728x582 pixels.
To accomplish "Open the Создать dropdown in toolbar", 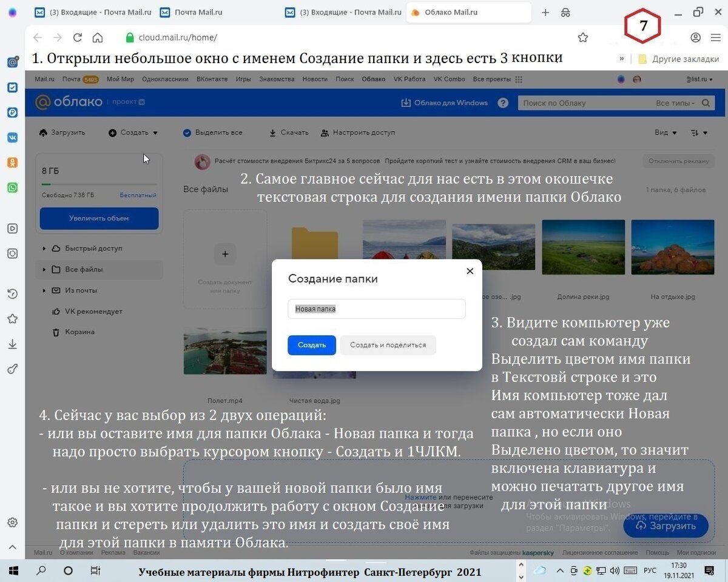I will point(133,132).
